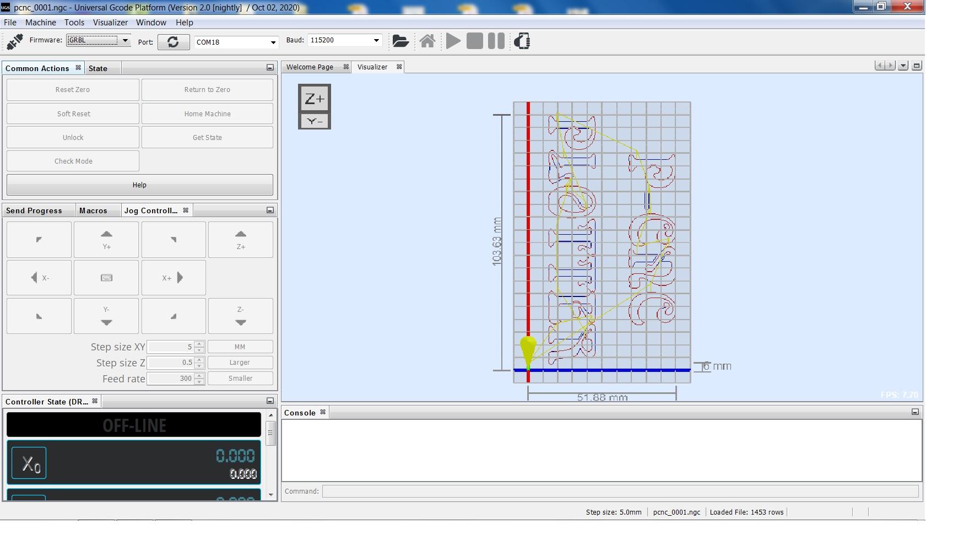Jog diagonally down-right
Image resolution: width=980 pixels, height=551 pixels.
click(174, 316)
